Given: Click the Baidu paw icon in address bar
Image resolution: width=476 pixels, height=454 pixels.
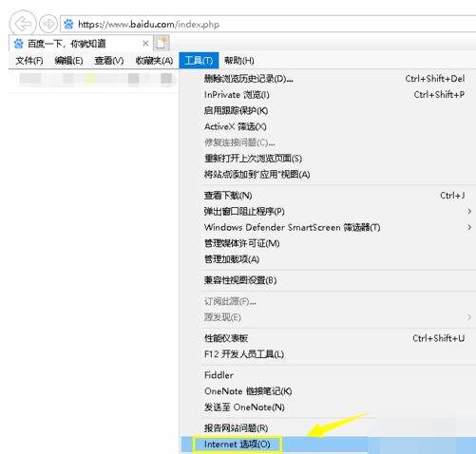Looking at the screenshot, I should tap(68, 24).
